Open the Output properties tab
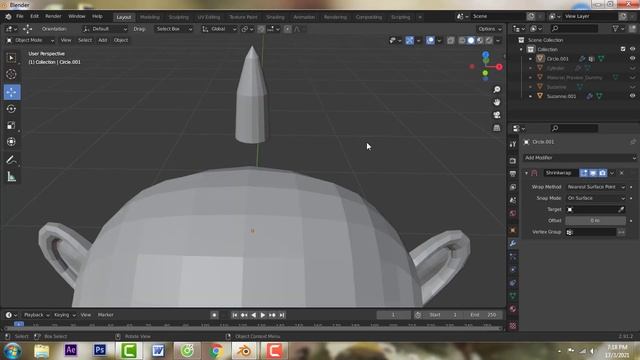 click(x=513, y=174)
